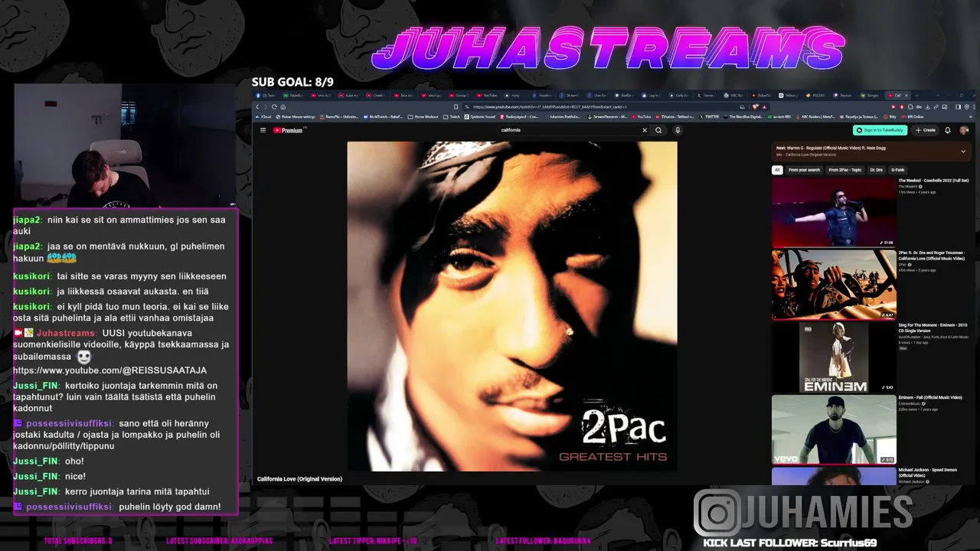Viewport: 980px width, 551px height.
Task: Reload the page in the browser
Action: pos(274,107)
